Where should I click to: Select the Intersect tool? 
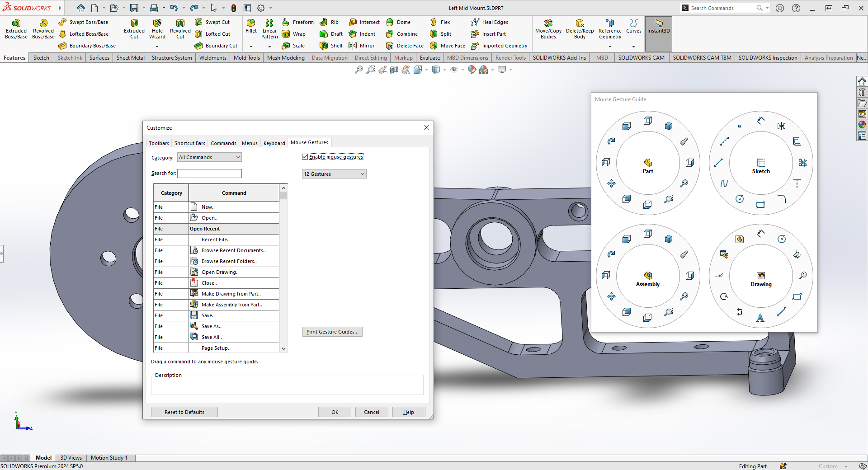(x=364, y=22)
